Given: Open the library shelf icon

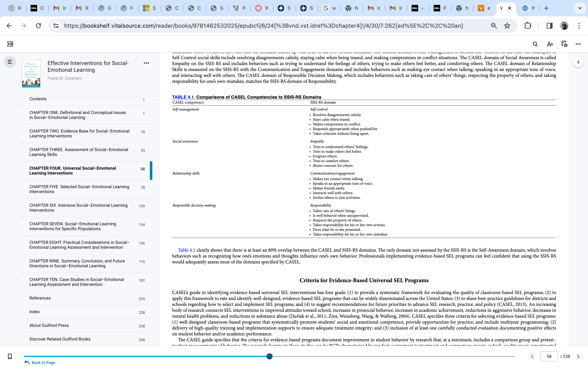Looking at the screenshot, I should [x=10, y=44].
